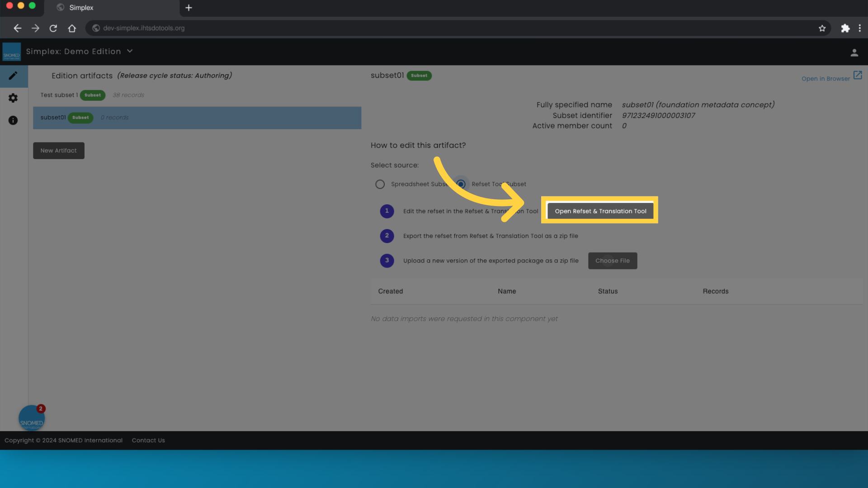Image resolution: width=868 pixels, height=488 pixels.
Task: Select the Test subset 1 artifact row
Action: 197,95
